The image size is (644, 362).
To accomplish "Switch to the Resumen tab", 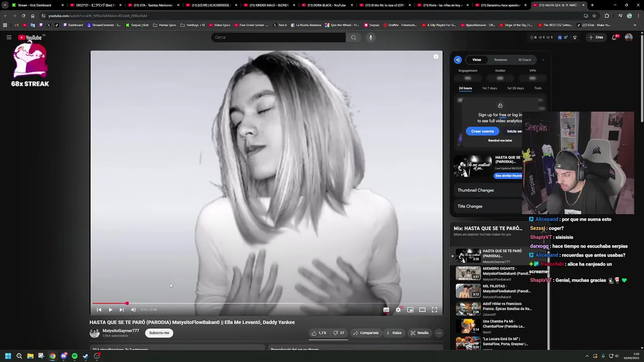I will tap(501, 60).
